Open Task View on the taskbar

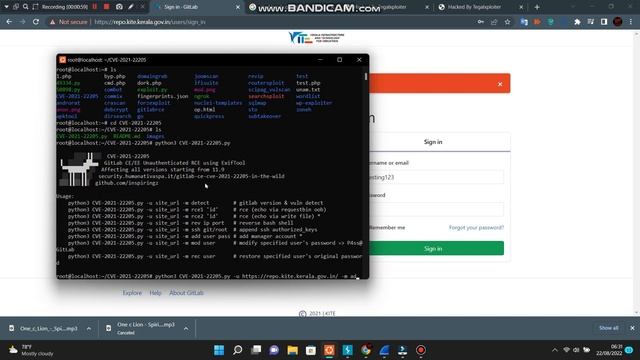coord(256,350)
